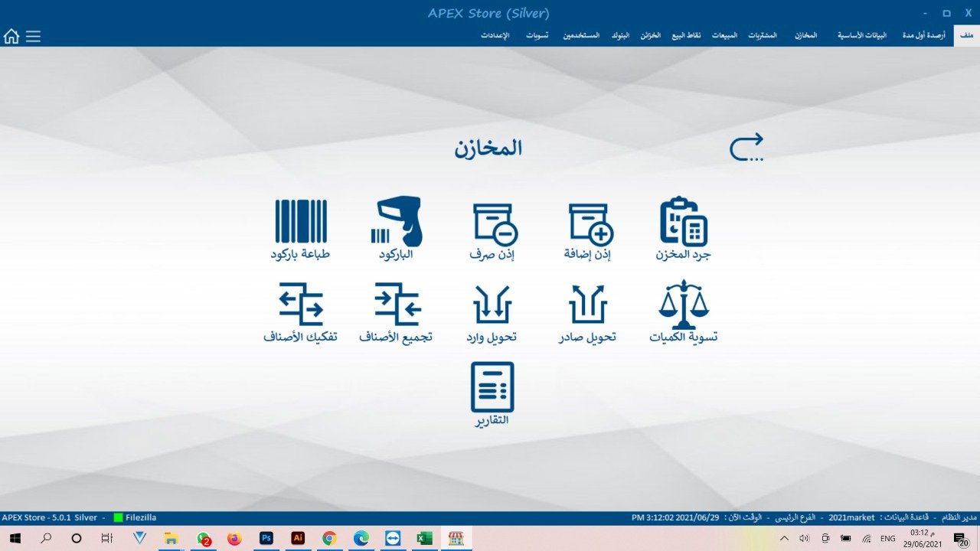Image resolution: width=980 pixels, height=551 pixels.
Task: Open barcode printing (طباعة باركود)
Action: pyautogui.click(x=301, y=222)
